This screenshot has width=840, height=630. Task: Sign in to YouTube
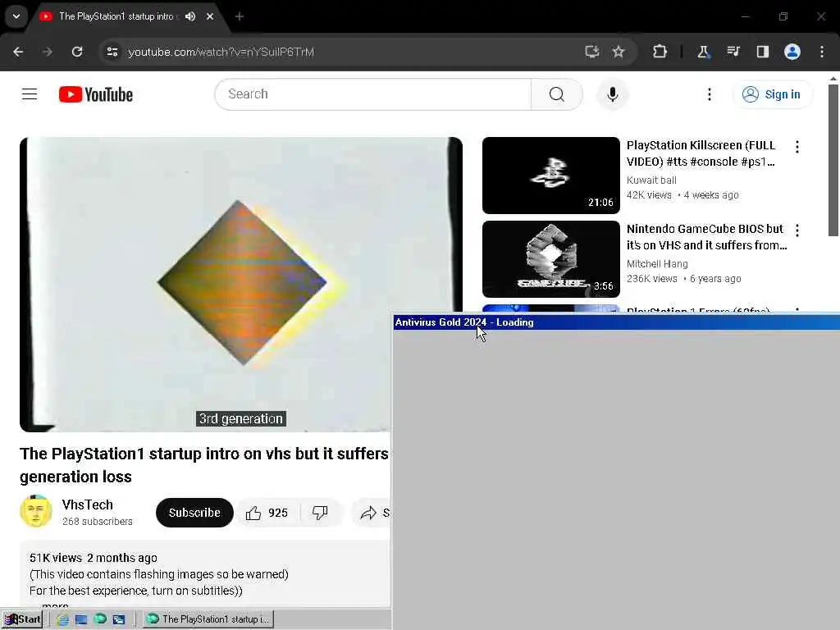(771, 94)
